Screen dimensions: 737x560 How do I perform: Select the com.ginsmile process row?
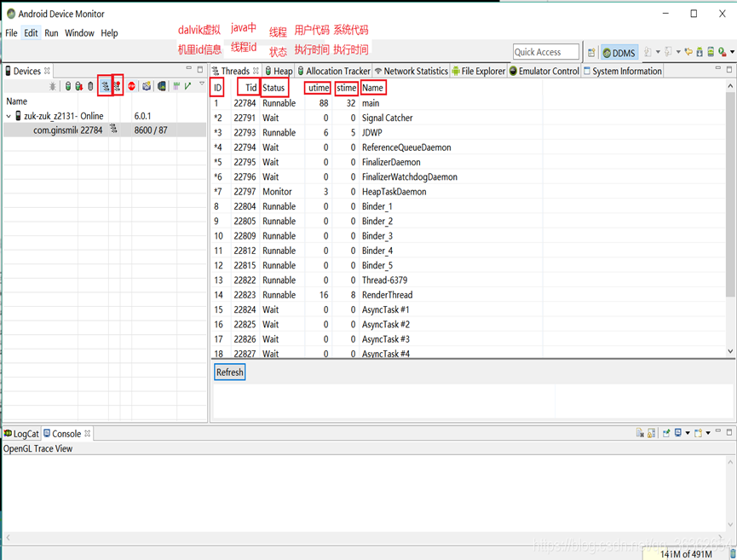(105, 130)
